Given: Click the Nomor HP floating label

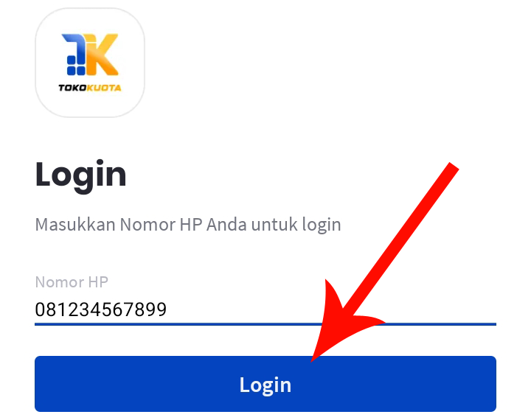Looking at the screenshot, I should (x=72, y=282).
